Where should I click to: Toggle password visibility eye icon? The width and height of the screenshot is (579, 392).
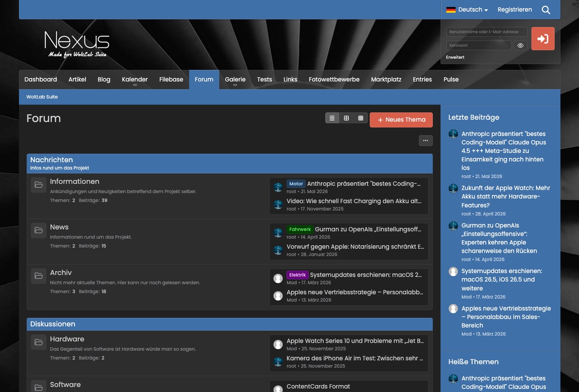(x=520, y=45)
